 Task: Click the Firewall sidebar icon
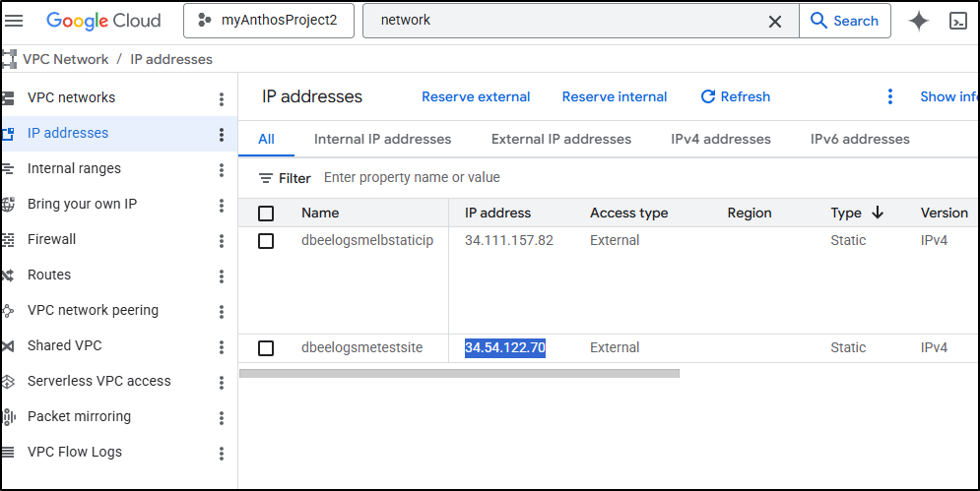(x=8, y=239)
